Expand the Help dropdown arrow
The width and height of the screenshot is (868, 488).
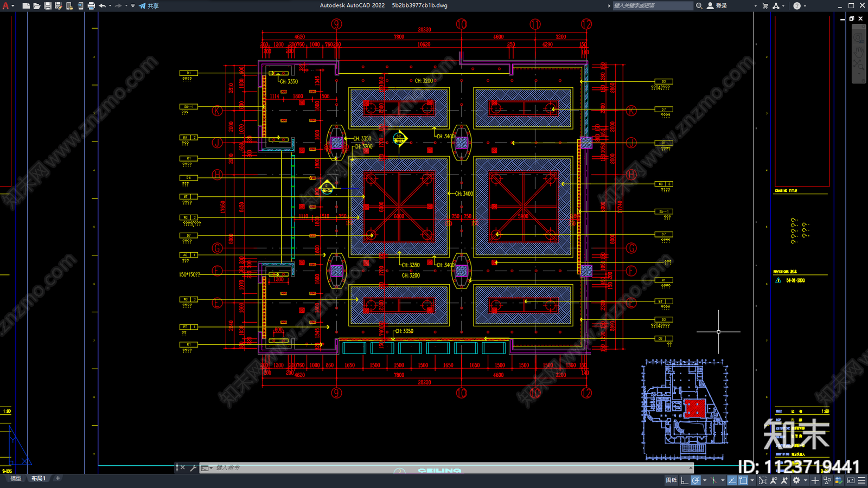coord(805,5)
